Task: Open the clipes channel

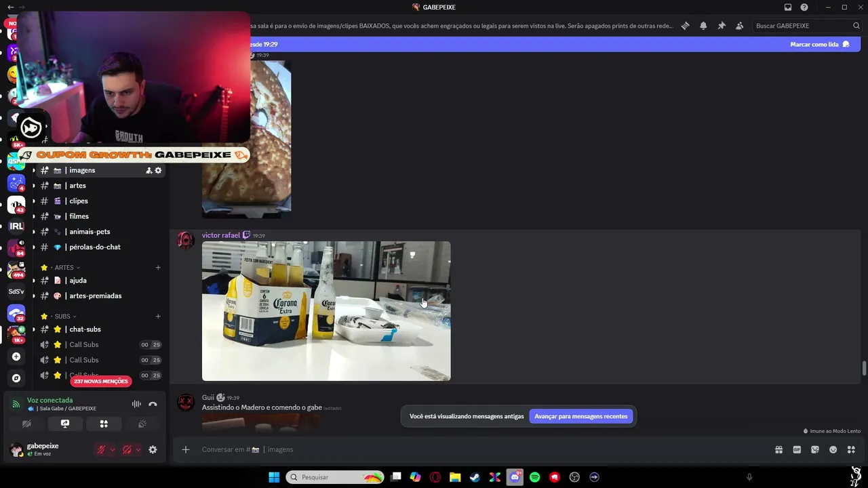Action: pyautogui.click(x=100, y=201)
